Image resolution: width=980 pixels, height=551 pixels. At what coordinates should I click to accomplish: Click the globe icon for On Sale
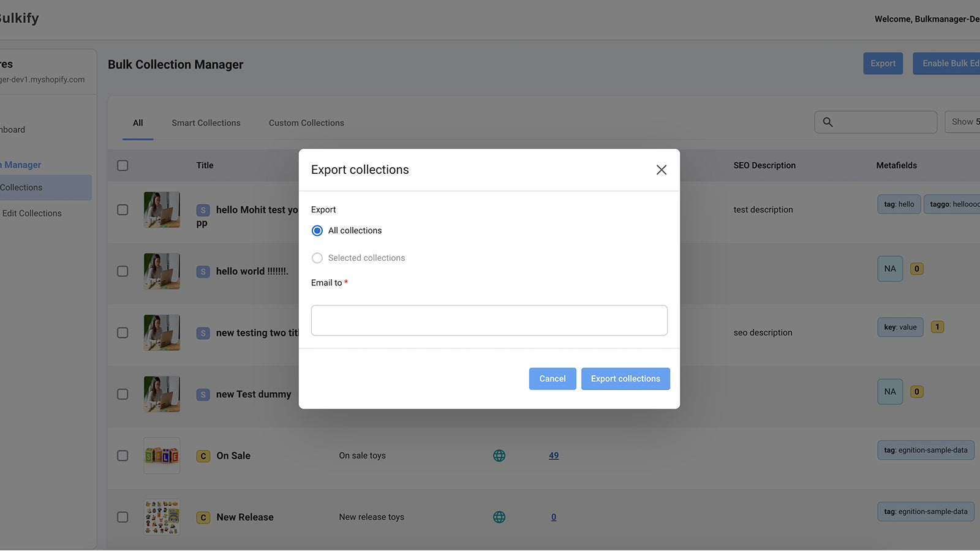tap(499, 455)
